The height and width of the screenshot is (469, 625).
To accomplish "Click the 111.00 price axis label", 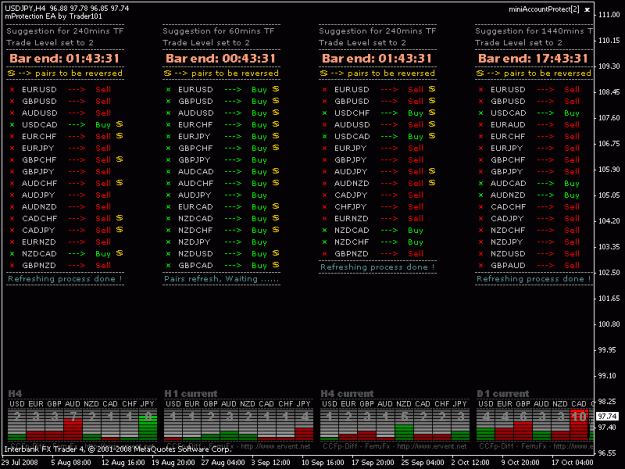I will coord(609,15).
